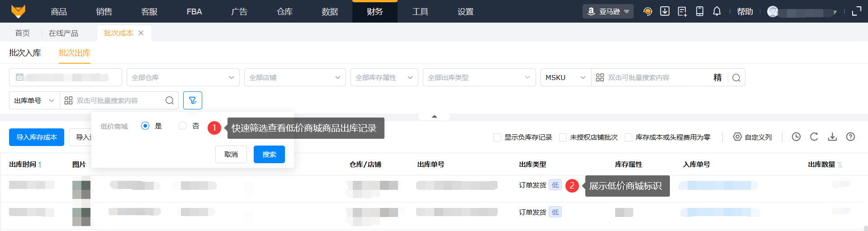Screen dimensions: 868x231
Task: Click the refresh icon above table
Action: [x=814, y=137]
